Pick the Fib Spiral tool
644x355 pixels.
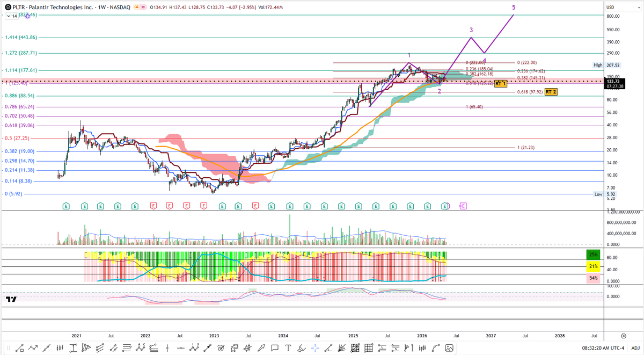pos(221,348)
